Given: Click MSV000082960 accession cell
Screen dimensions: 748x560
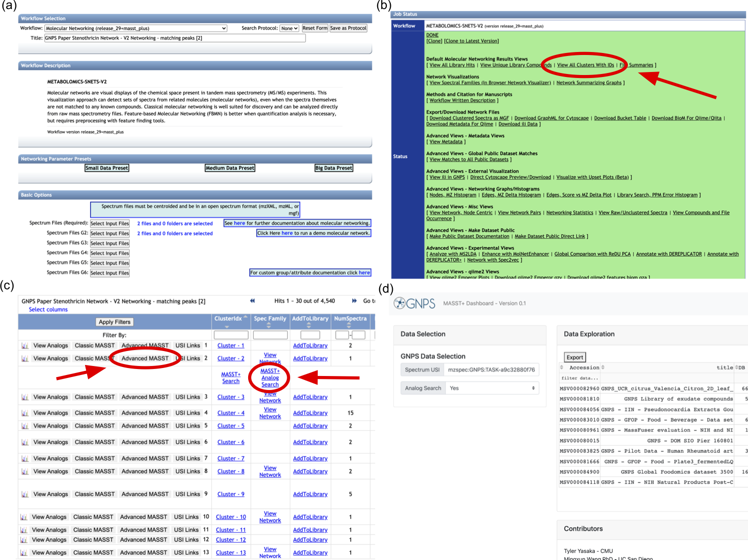Looking at the screenshot, I should (579, 388).
